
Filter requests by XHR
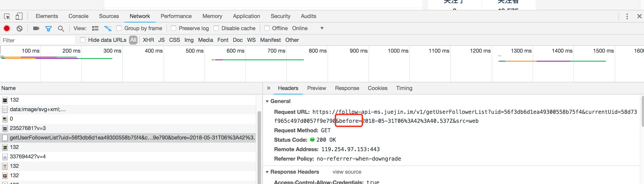(x=148, y=40)
